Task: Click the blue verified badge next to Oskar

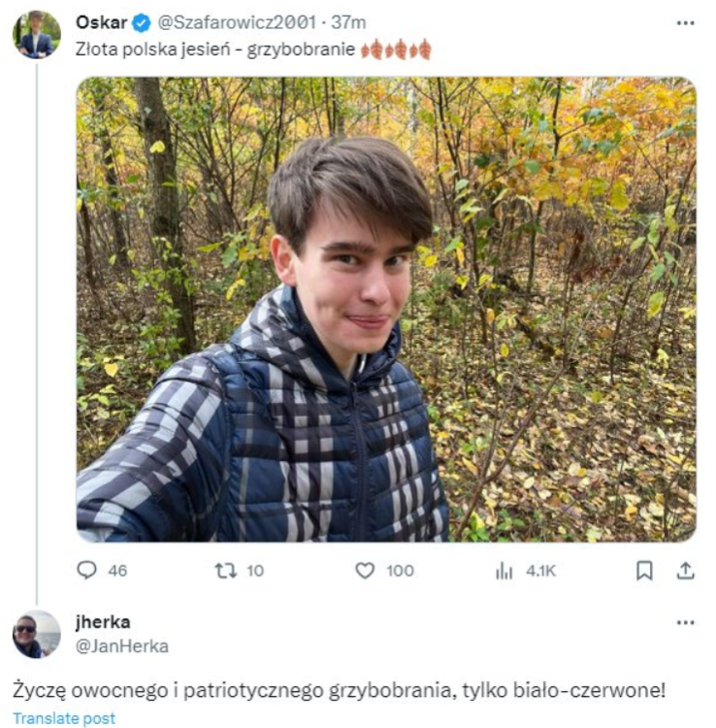Action: (x=142, y=22)
